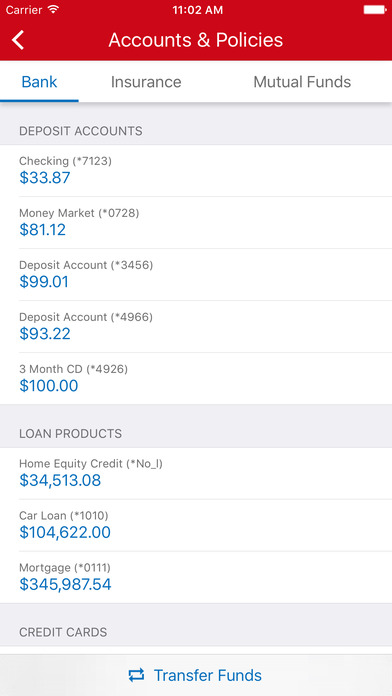This screenshot has height=696, width=392.
Task: Tap the battery indicator icon
Action: tap(375, 10)
